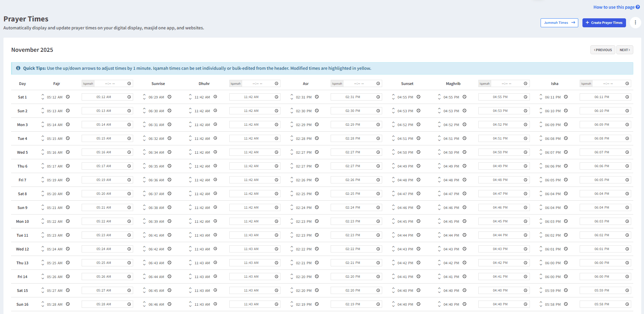
Task: Click clock icon beside Fri 7 Isha adhan time
Action: [x=566, y=180]
